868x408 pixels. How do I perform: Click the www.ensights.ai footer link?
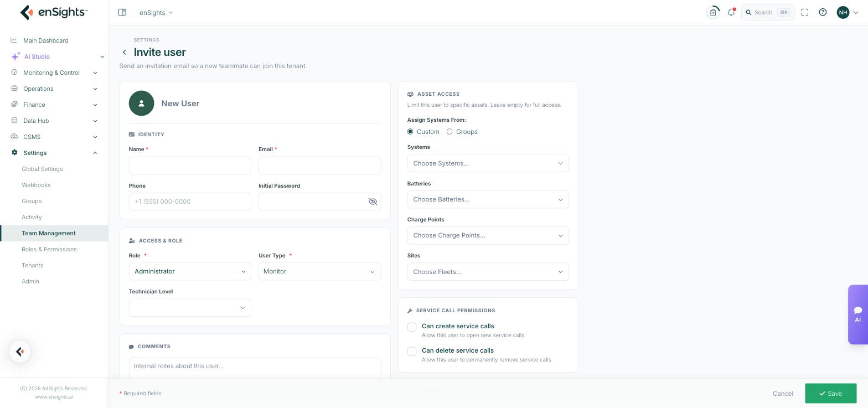click(x=54, y=397)
